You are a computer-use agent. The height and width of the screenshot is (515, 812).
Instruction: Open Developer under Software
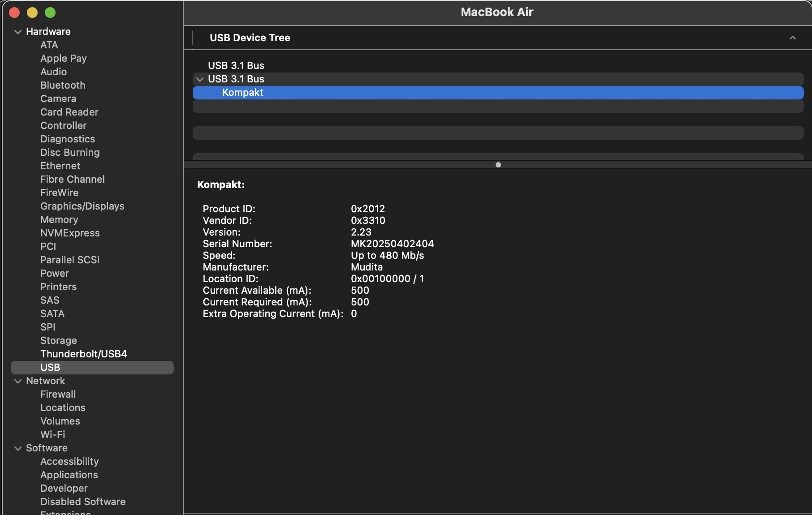pos(64,488)
